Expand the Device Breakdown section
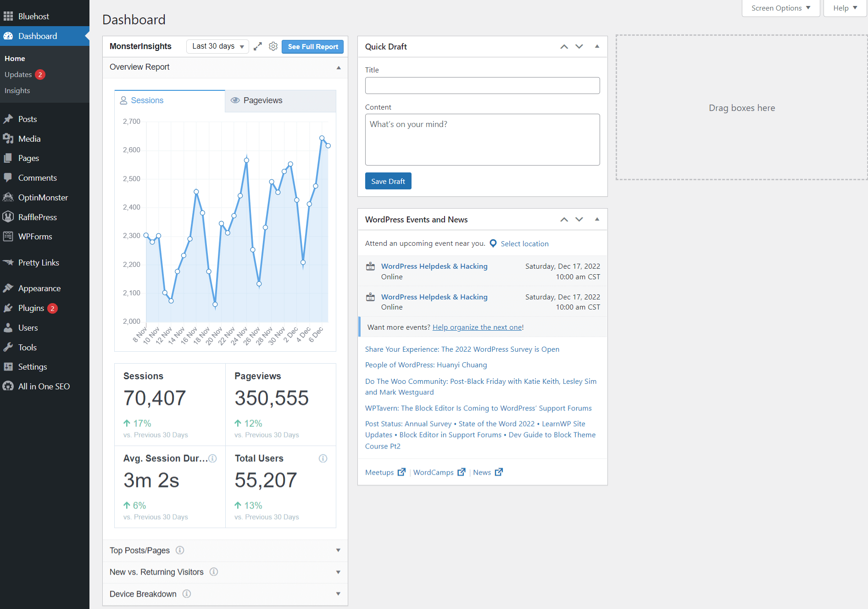Image resolution: width=868 pixels, height=609 pixels. pos(338,594)
